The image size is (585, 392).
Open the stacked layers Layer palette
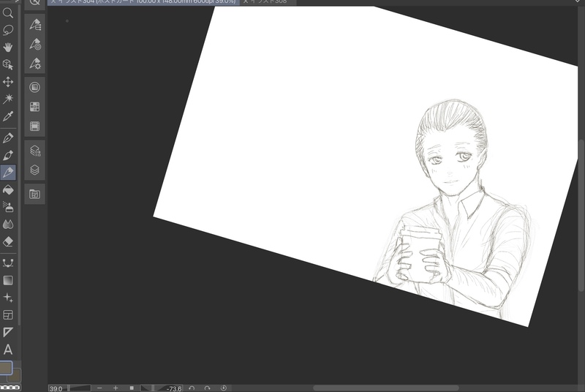[x=34, y=170]
